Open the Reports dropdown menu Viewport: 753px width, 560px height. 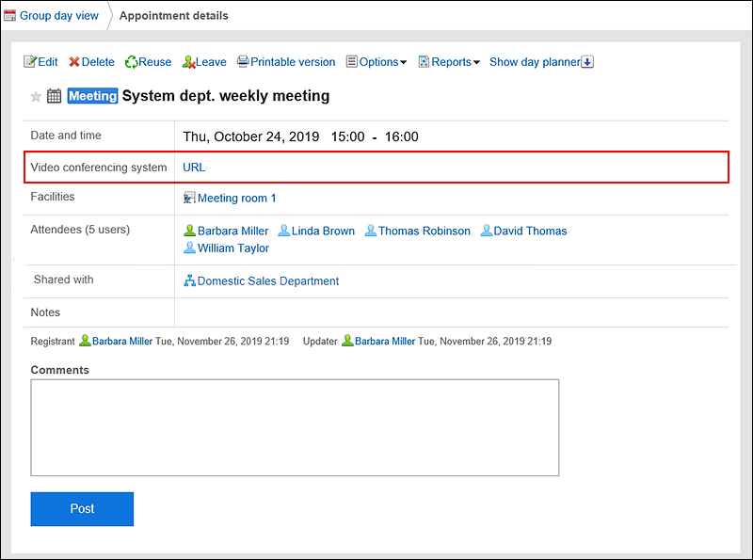coord(456,62)
